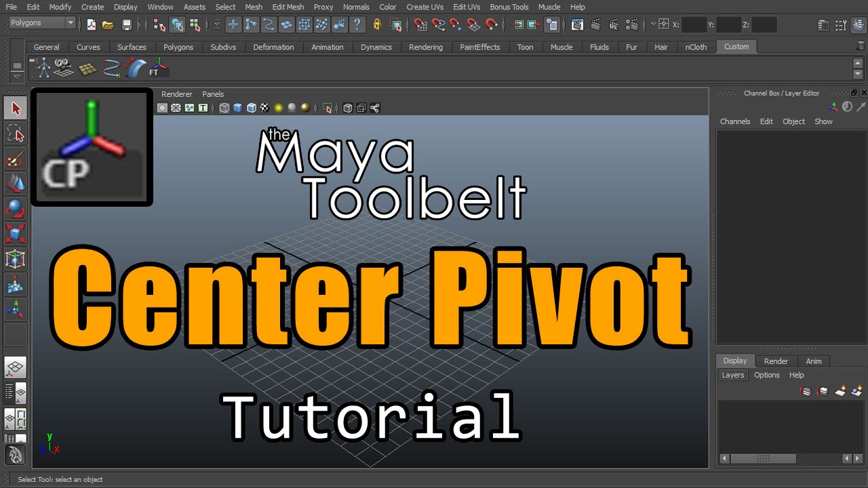Switch to single perspective view layout
Image resolution: width=868 pixels, height=488 pixels.
tap(16, 367)
